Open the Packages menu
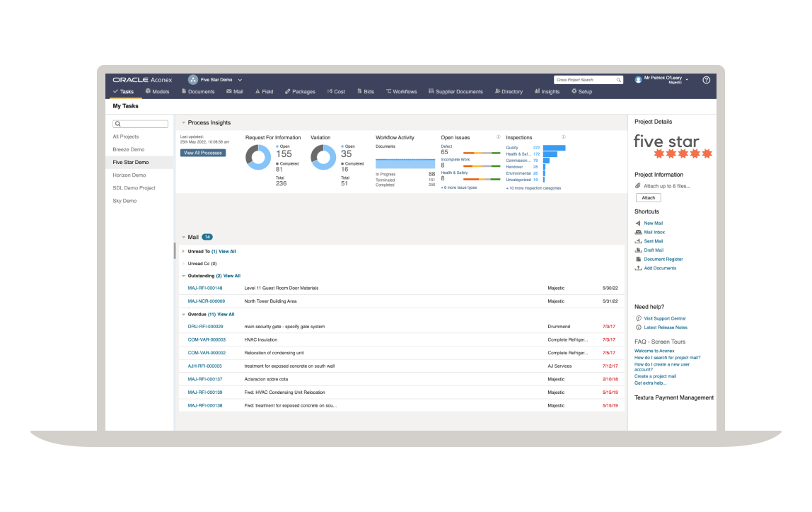812x512 pixels. coord(300,92)
